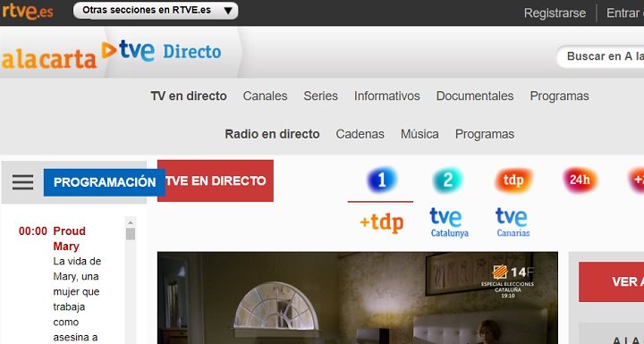
Task: Click the Proud Mary description text
Action: click(77, 299)
